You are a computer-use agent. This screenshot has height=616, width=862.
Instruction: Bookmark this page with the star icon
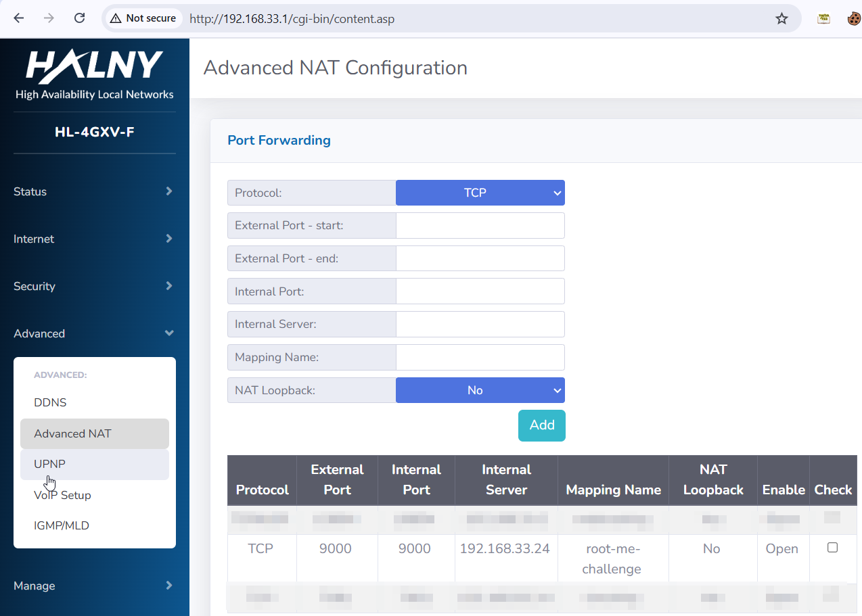(781, 18)
